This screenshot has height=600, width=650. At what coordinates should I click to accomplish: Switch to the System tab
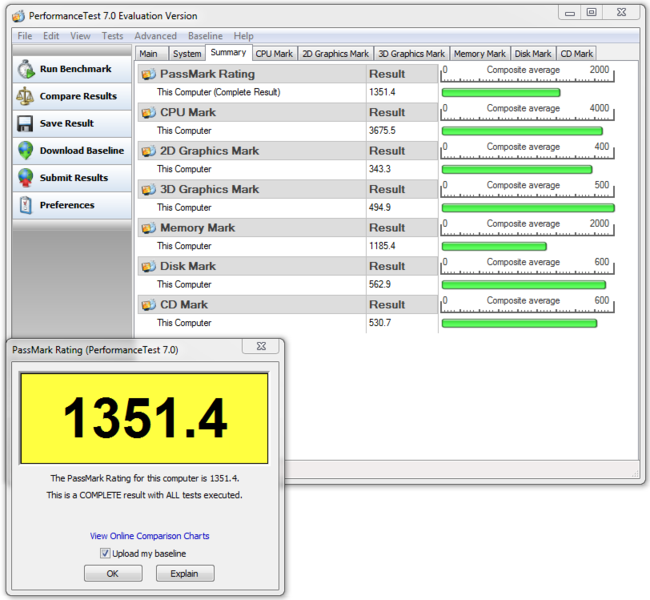(x=187, y=54)
